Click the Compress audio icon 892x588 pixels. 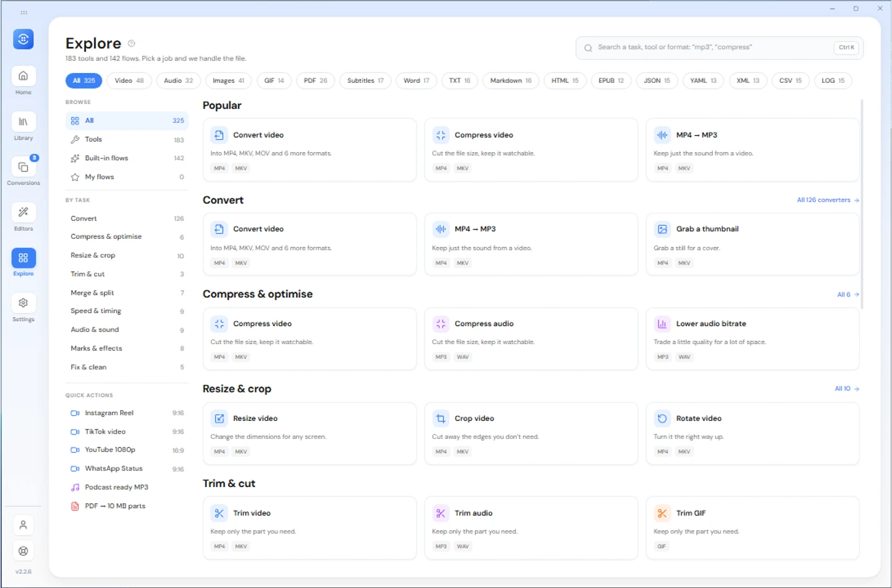click(x=440, y=324)
